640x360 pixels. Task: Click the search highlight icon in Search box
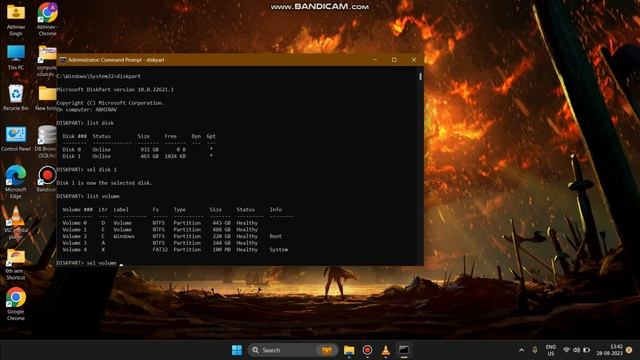327,350
